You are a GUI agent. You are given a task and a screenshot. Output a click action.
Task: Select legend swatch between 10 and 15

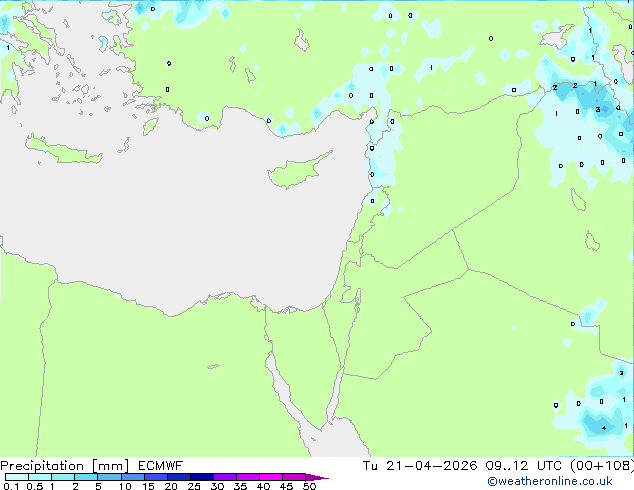(132, 477)
